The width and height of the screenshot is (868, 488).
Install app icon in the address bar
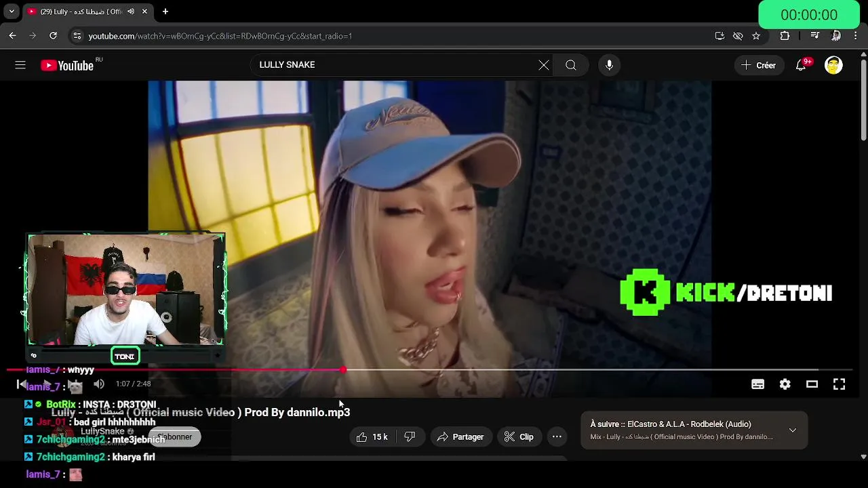coord(719,36)
